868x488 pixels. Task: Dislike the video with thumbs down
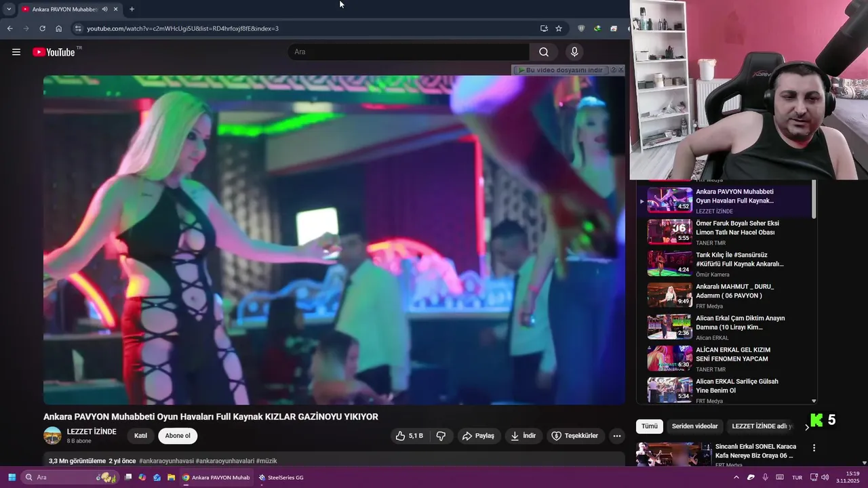pos(441,436)
